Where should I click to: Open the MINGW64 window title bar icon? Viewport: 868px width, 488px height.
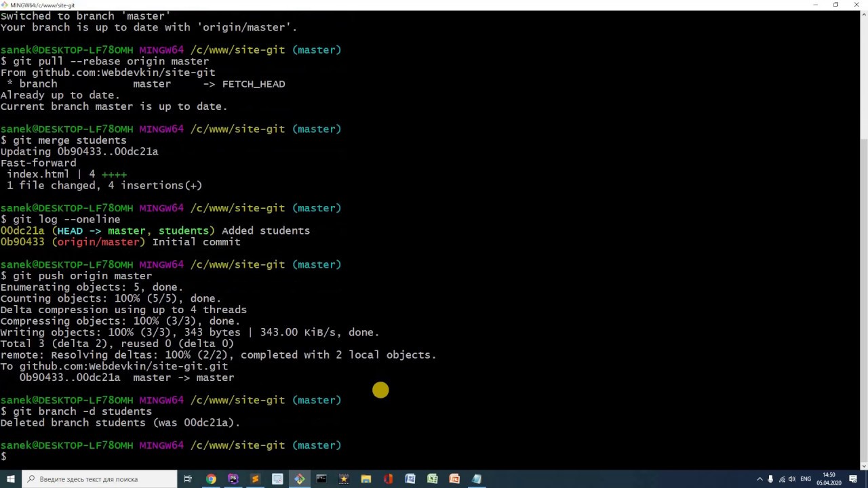click(x=5, y=5)
